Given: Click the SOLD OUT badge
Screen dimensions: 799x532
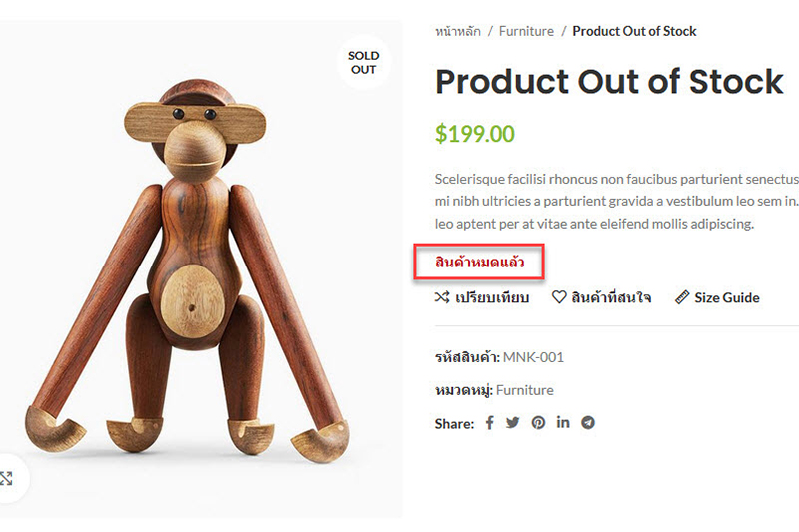Looking at the screenshot, I should point(363,63).
